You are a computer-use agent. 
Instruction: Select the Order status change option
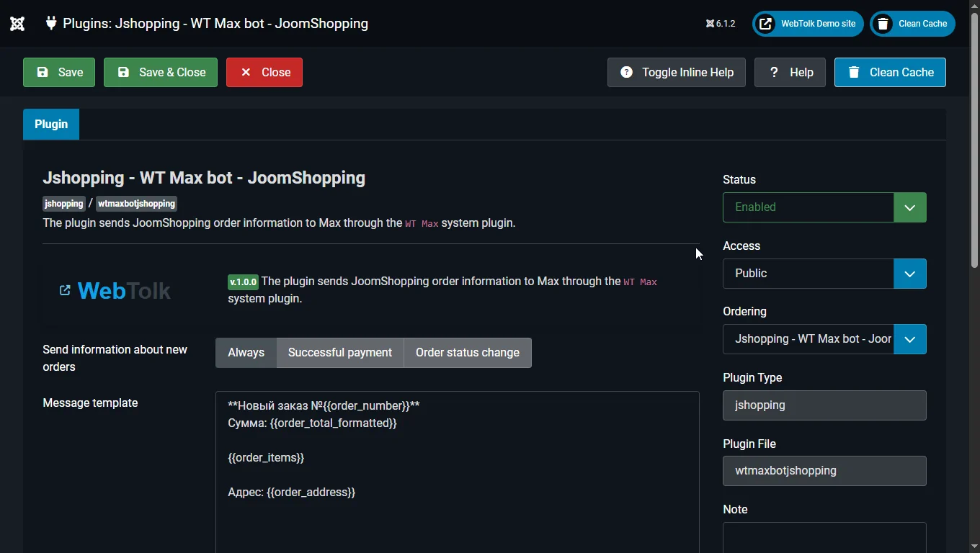(x=468, y=353)
